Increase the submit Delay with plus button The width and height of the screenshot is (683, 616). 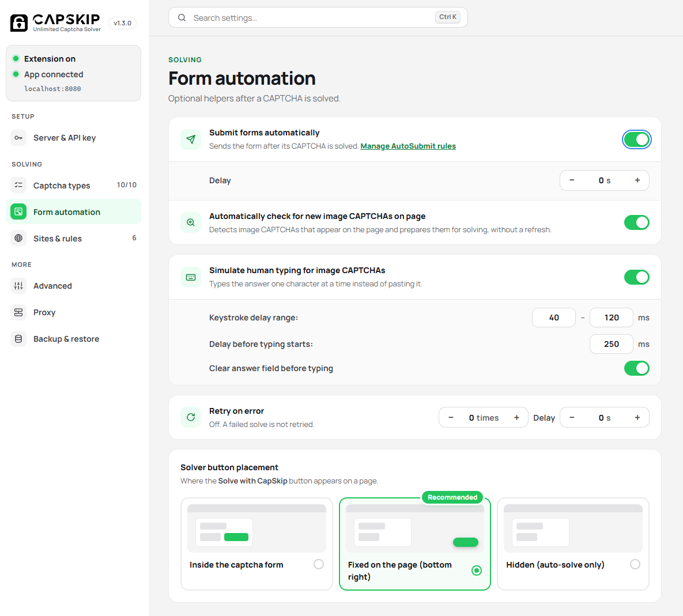point(637,180)
